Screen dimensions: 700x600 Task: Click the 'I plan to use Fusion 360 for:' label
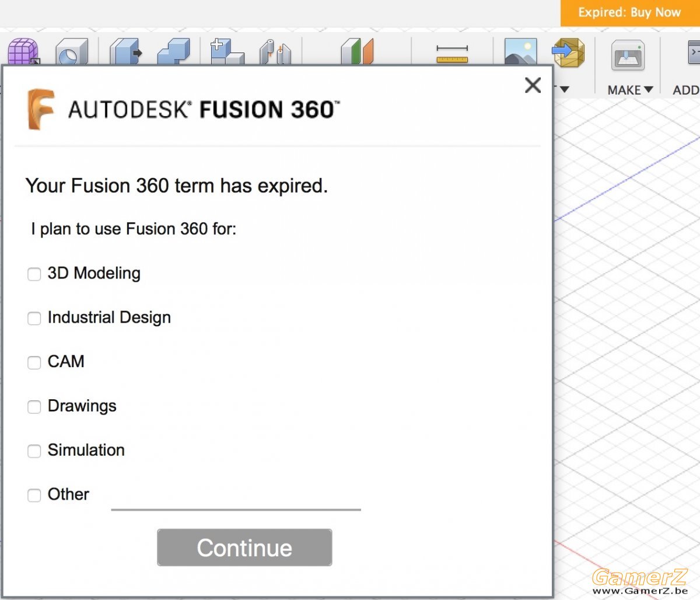pyautogui.click(x=134, y=229)
